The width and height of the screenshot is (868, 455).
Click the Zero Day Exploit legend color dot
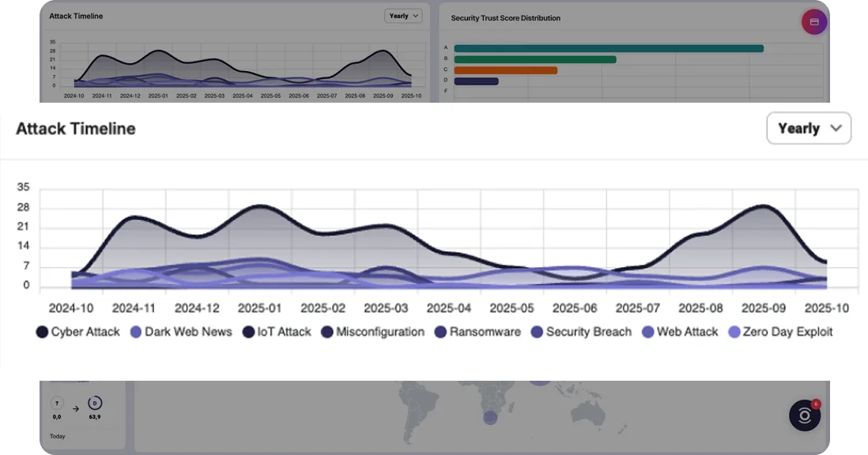(x=734, y=333)
